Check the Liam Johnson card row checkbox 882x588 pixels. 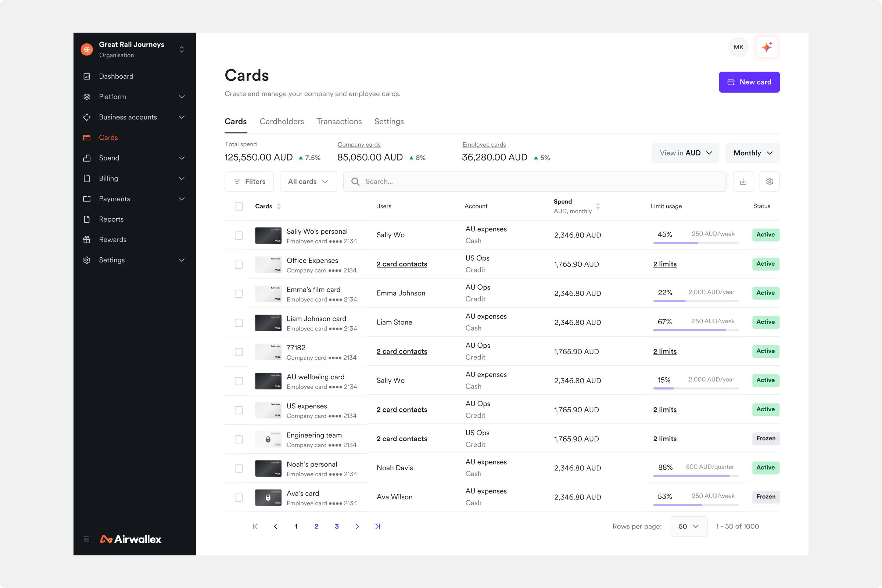pyautogui.click(x=239, y=323)
